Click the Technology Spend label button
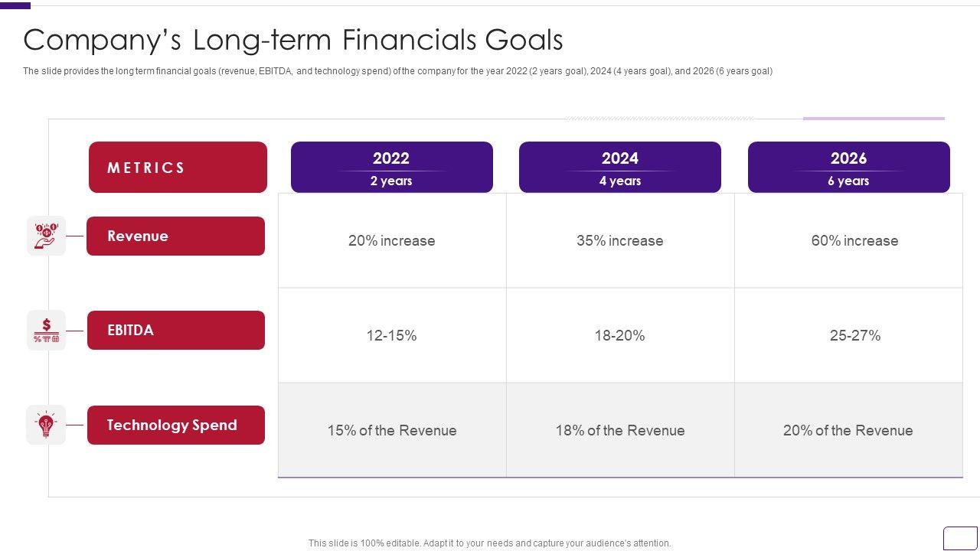980x551 pixels. (x=175, y=425)
